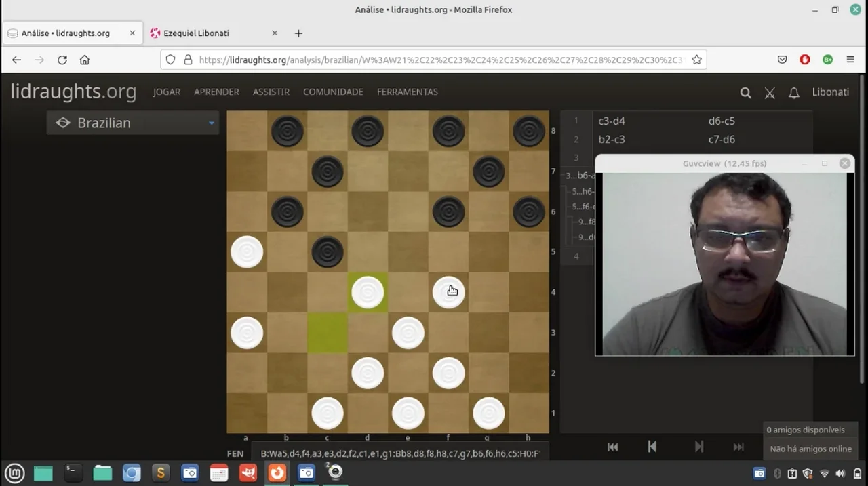Click the FEN text input field
868x486 pixels.
[399, 453]
